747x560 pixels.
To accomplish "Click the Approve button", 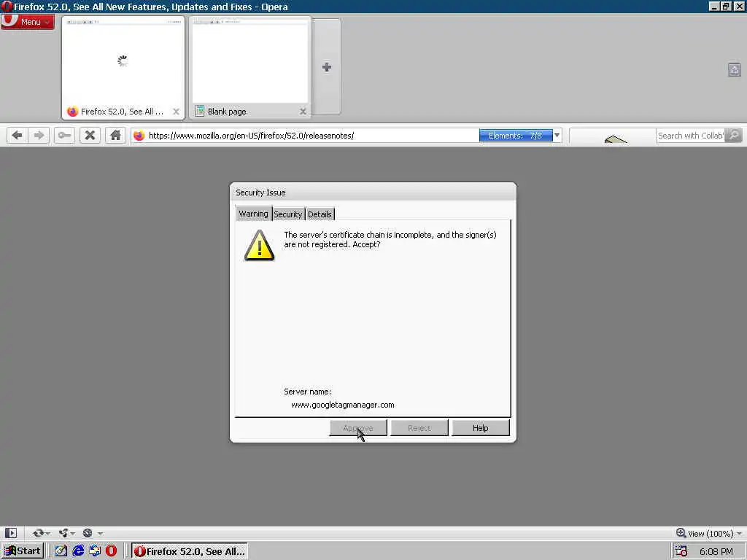I will (357, 427).
